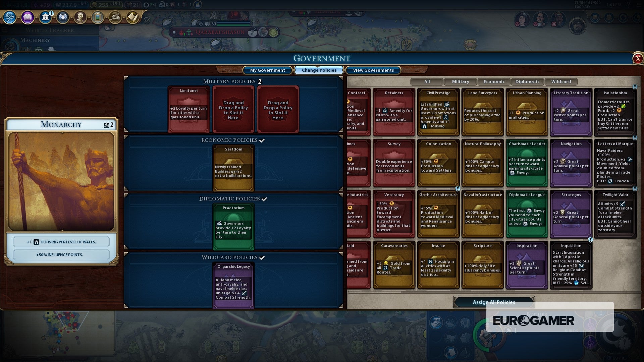Open the Religion icon in top bar
This screenshot has width=644, height=362.
tap(63, 17)
